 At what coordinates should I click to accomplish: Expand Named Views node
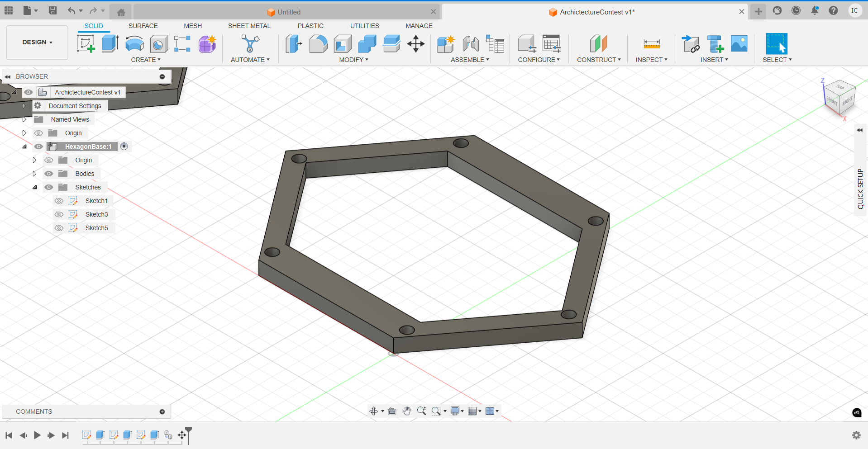[x=24, y=119]
